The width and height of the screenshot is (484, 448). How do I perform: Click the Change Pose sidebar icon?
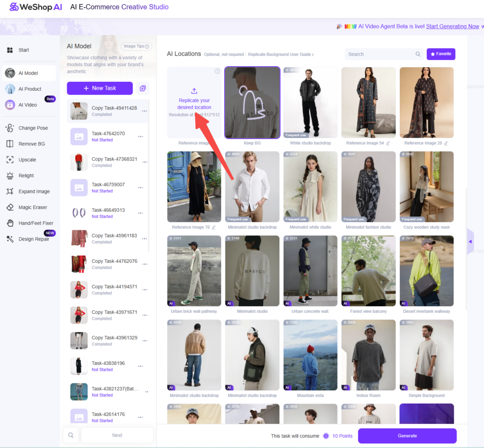(x=10, y=128)
